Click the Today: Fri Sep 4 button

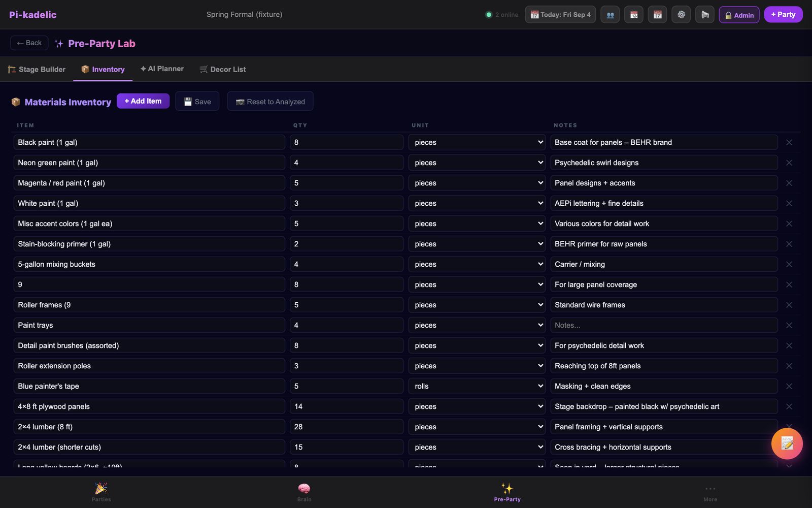point(560,15)
